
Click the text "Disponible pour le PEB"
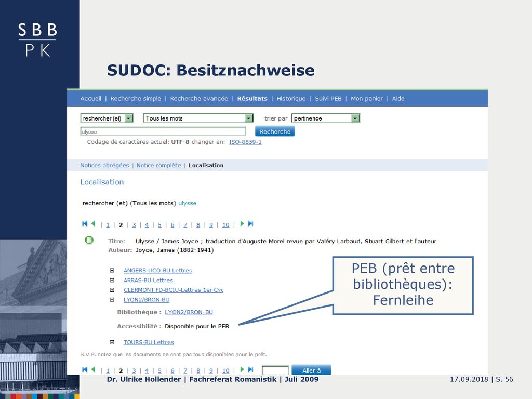coord(197,326)
